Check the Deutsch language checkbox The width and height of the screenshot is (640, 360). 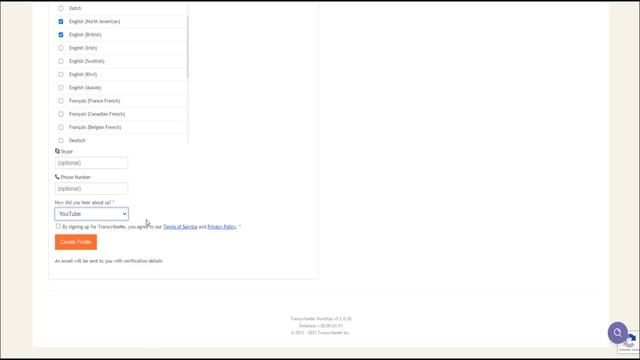pyautogui.click(x=61, y=140)
